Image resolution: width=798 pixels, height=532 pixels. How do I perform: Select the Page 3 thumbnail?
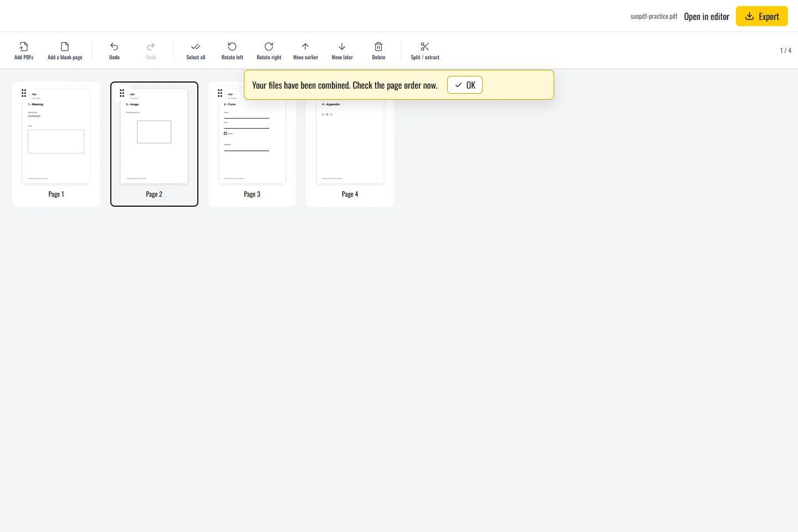(x=252, y=144)
